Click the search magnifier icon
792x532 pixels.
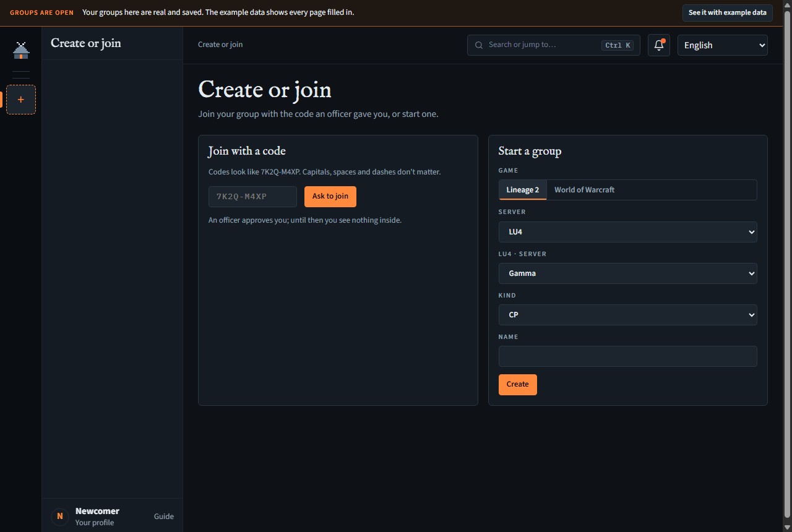(479, 45)
